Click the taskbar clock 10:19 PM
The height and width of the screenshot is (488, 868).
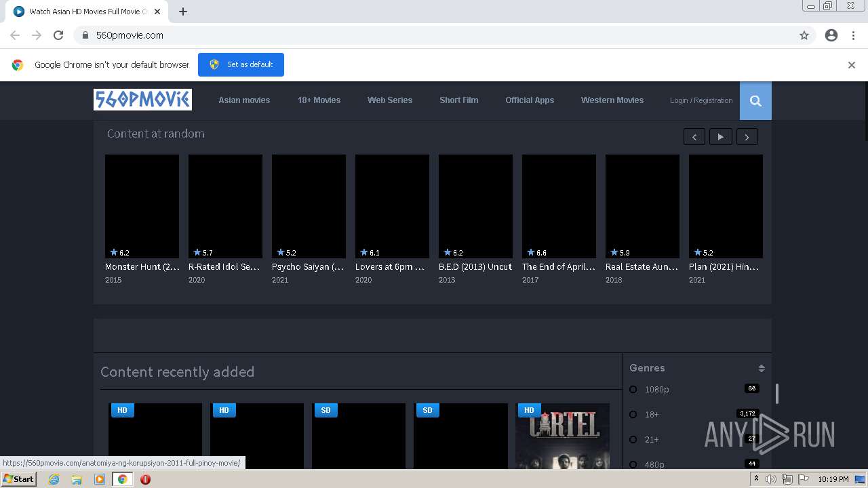pos(833,479)
